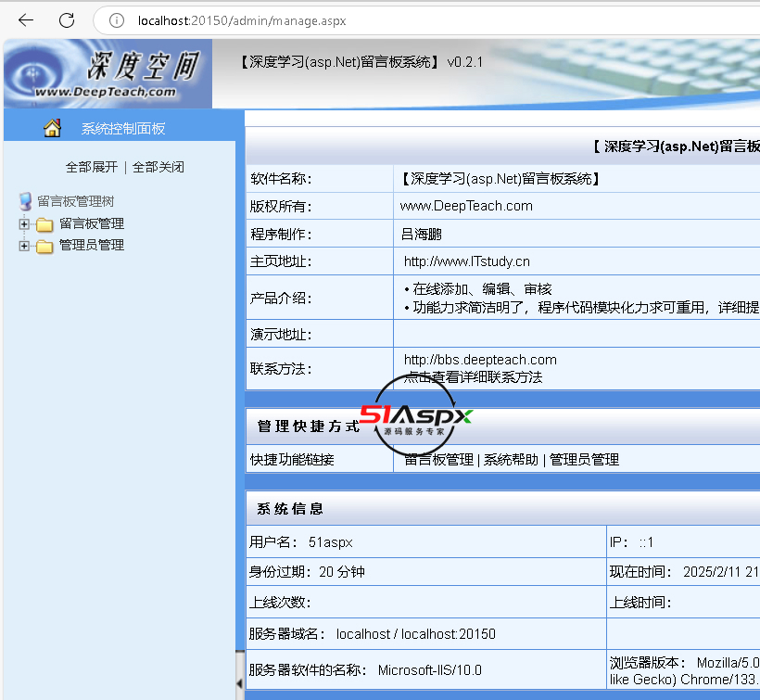Screen dimensions: 760x700
Task: Click the 联系方法: label cell
Action: (x=320, y=369)
